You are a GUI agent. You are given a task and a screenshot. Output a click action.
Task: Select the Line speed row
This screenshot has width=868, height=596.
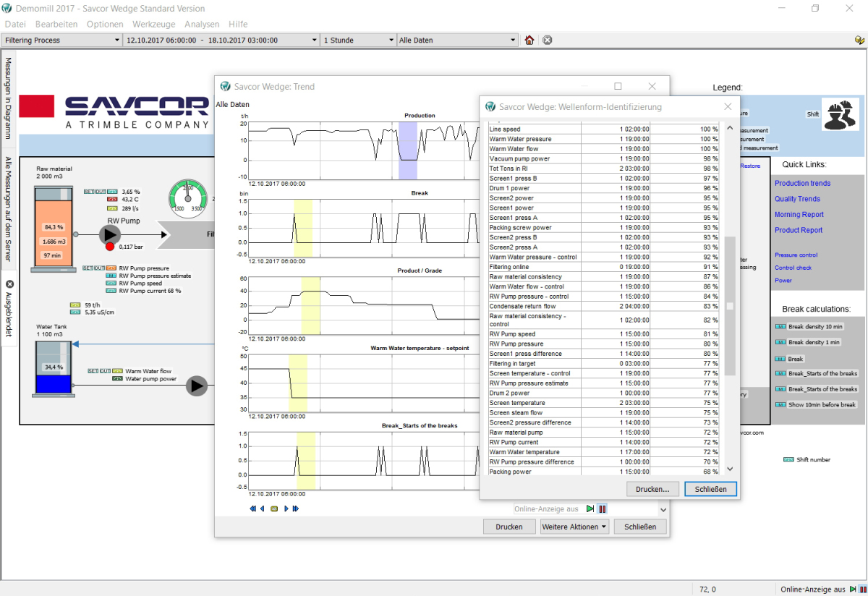(x=605, y=129)
